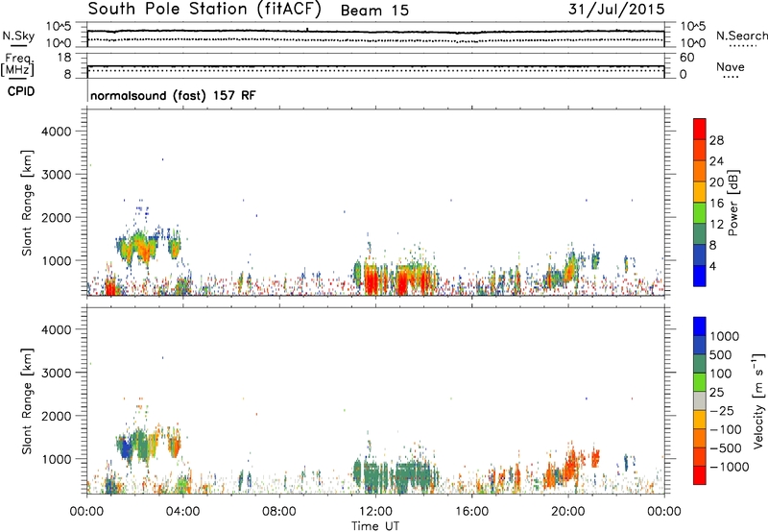Click the 'Velocity [m s-1]' colorbar label
768x532 pixels.
coord(758,401)
